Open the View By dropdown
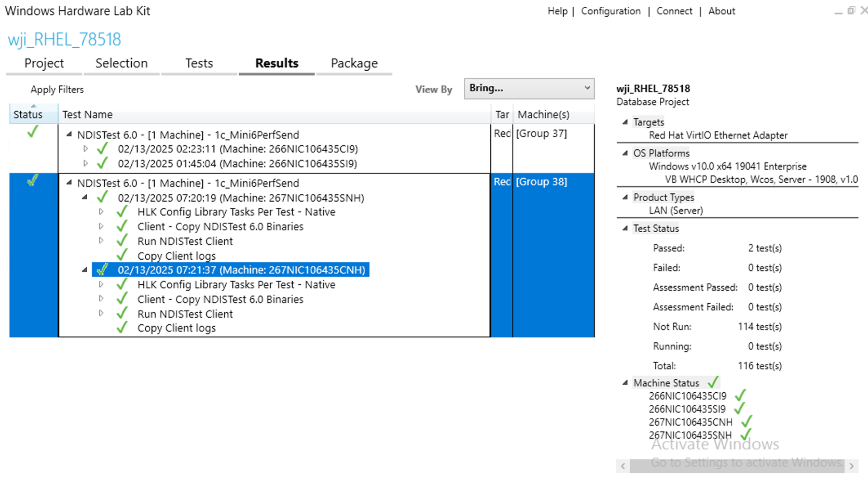868x486 pixels. [529, 88]
